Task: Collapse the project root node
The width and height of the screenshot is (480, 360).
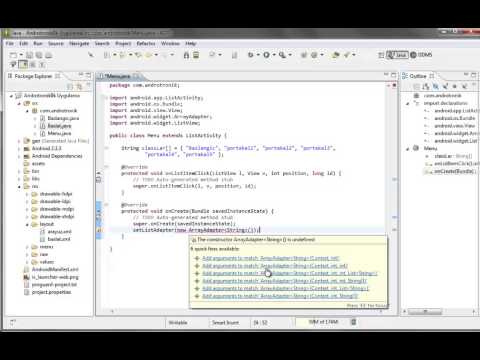Action: click(11, 96)
